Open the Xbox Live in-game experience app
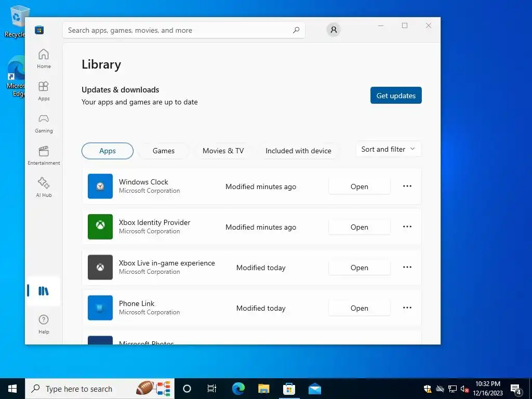The height and width of the screenshot is (399, 532). [x=360, y=268]
